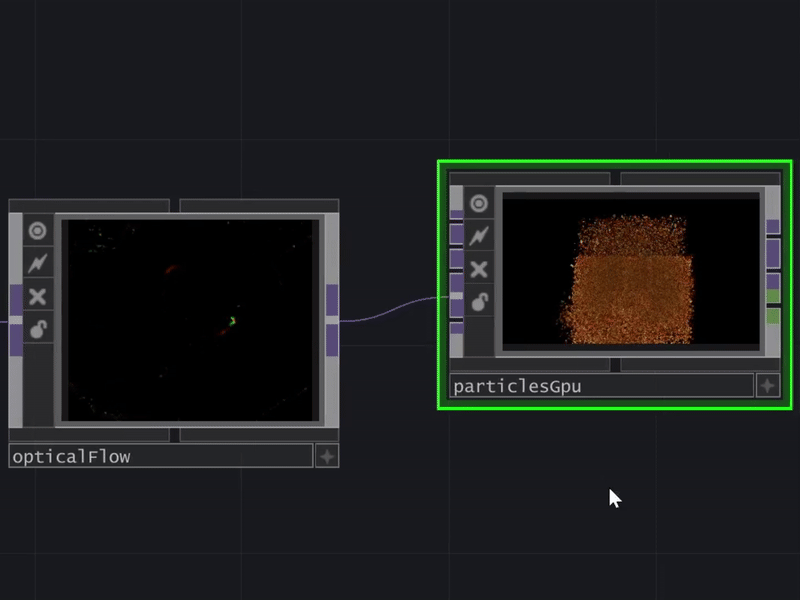Click the bottom green output connector on particlesGpu

click(773, 316)
